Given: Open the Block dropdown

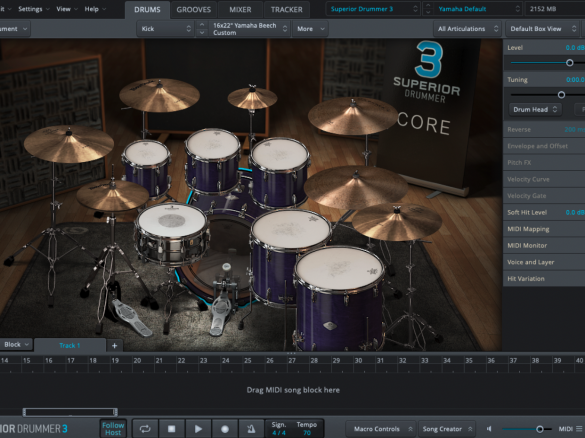Looking at the screenshot, I should (16, 344).
